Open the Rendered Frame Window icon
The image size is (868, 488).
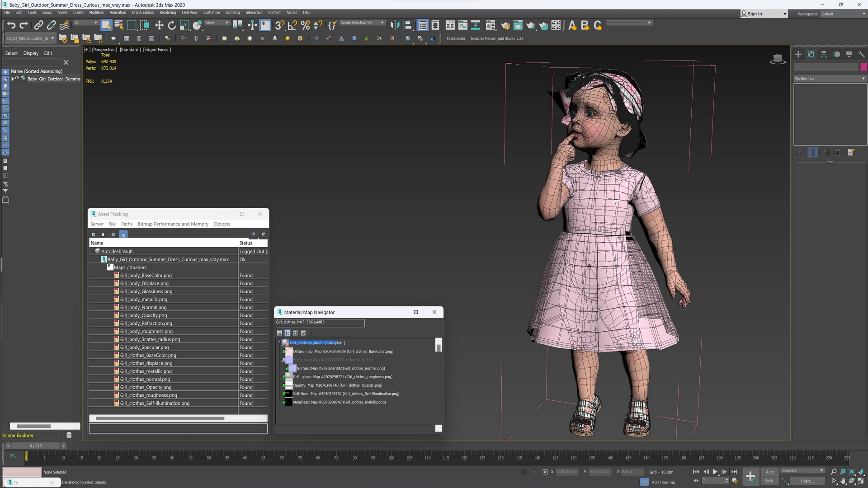coord(518,25)
